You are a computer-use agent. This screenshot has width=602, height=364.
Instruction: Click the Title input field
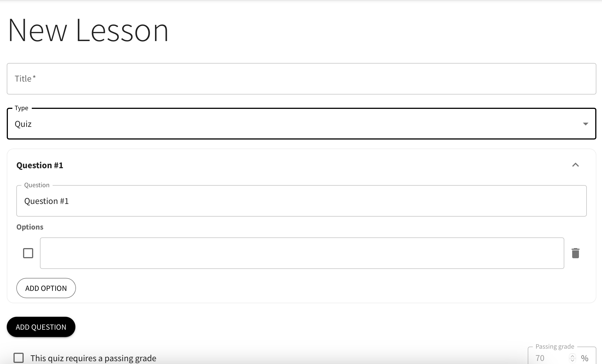[301, 79]
